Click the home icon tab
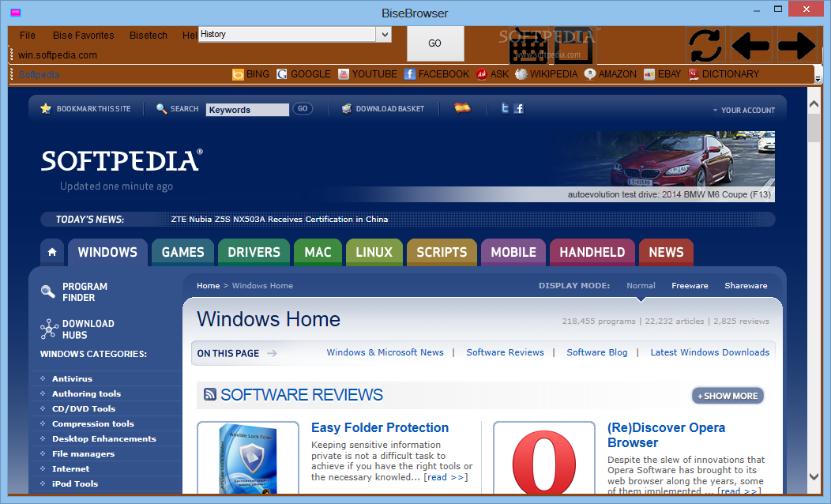 point(52,252)
